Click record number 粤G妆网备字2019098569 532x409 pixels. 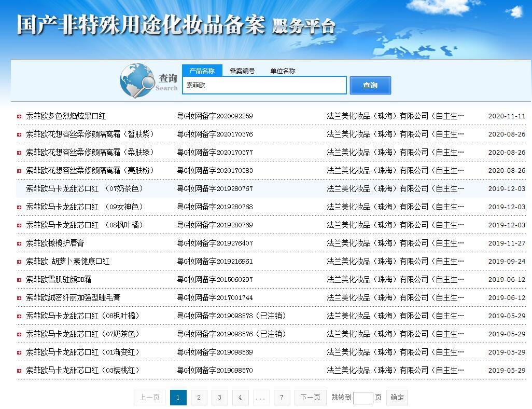click(x=215, y=352)
